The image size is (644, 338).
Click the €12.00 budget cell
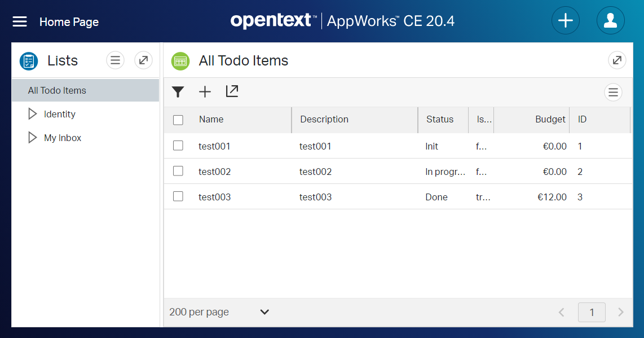tap(552, 197)
